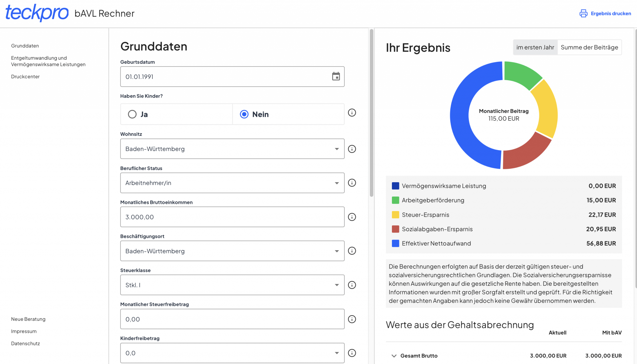This screenshot has width=637, height=364.
Task: Open the Wohnsitz dropdown
Action: (x=232, y=149)
